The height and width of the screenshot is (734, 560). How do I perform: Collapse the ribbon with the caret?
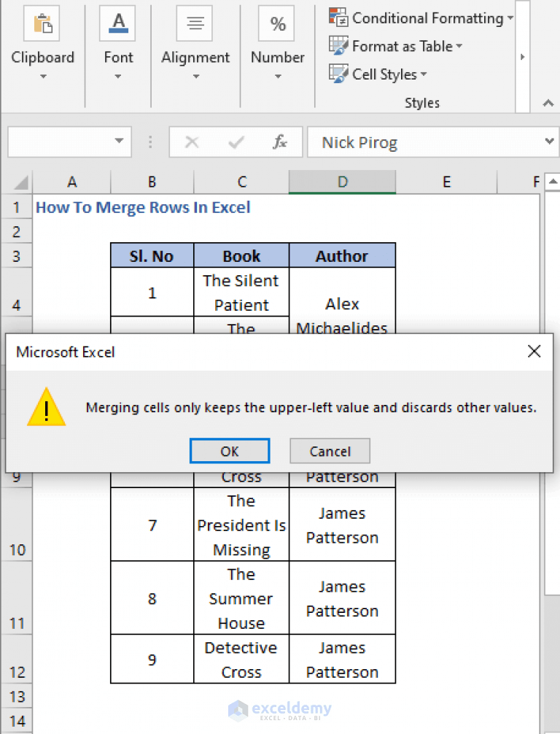point(548,103)
